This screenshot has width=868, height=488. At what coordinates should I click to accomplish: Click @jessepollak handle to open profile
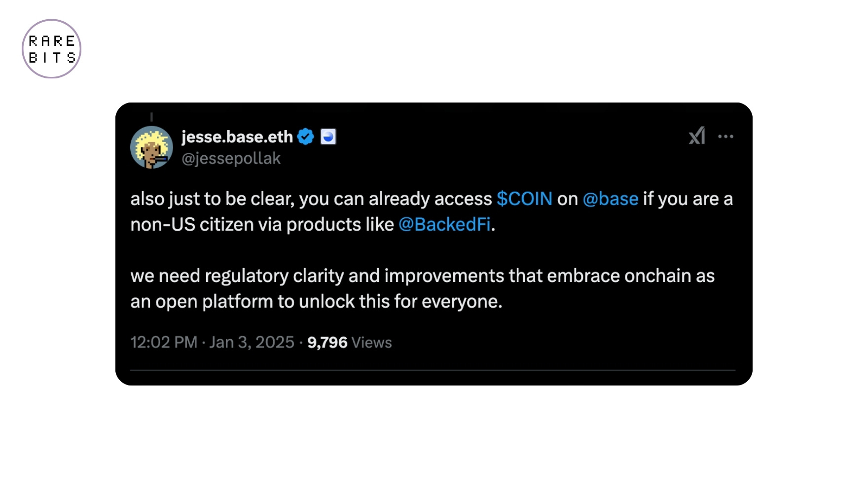(x=232, y=158)
